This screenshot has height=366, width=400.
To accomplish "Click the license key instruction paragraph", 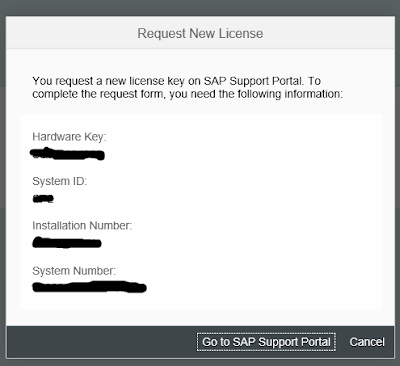I will tap(187, 87).
